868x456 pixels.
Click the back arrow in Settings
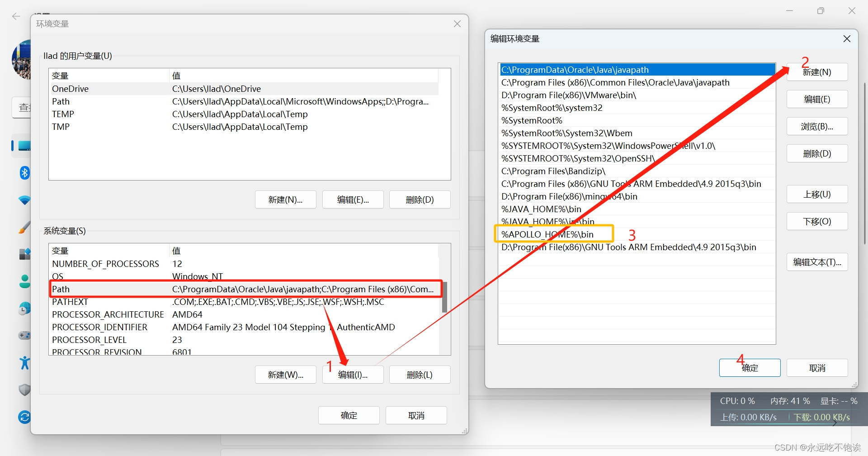tap(16, 16)
